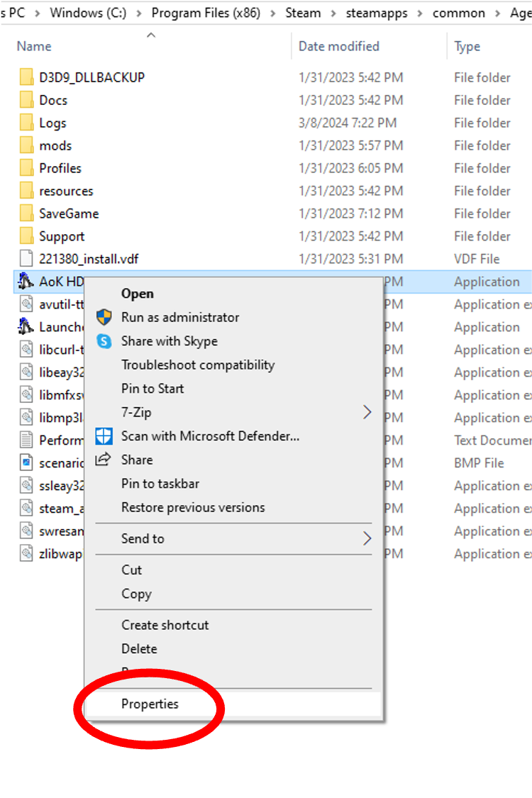Click the Launcher application icon
The image size is (532, 798).
[x=26, y=327]
